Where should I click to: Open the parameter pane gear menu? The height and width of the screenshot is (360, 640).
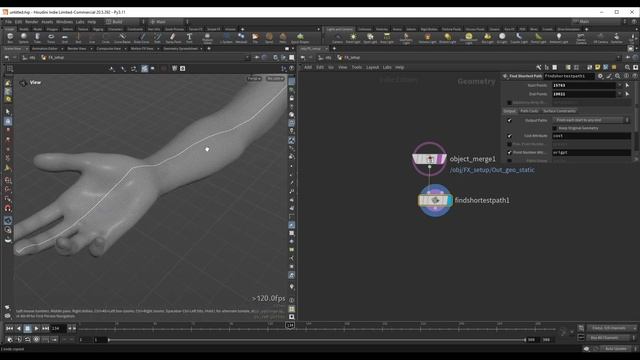600,76
